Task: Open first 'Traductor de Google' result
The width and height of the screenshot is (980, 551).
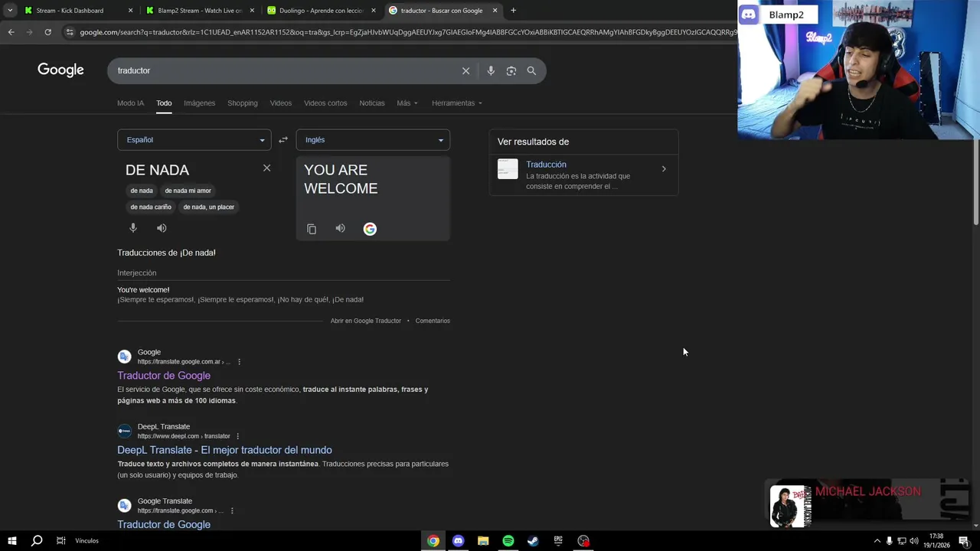Action: [x=164, y=376]
